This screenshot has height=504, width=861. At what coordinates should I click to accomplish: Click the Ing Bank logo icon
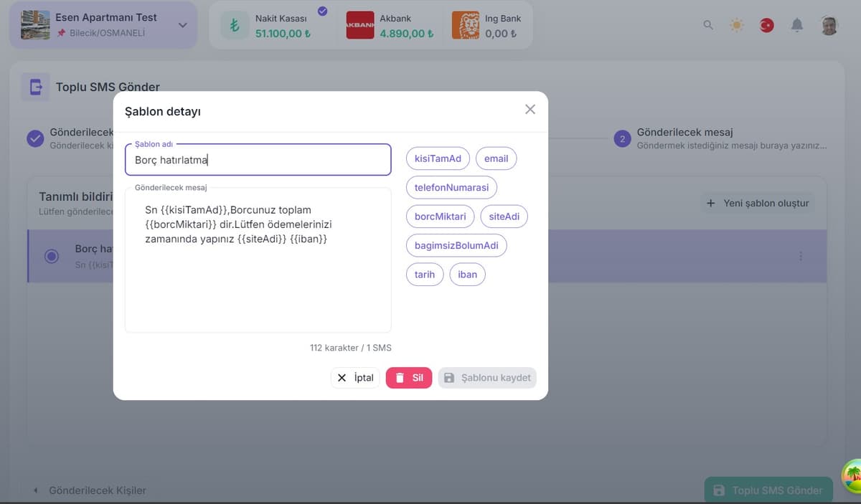point(465,25)
